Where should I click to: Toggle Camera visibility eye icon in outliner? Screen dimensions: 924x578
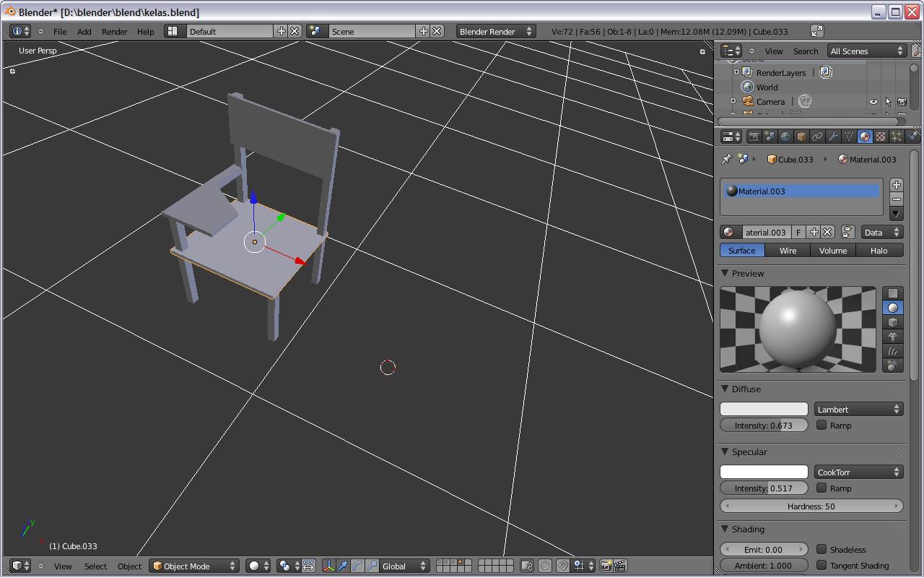873,102
